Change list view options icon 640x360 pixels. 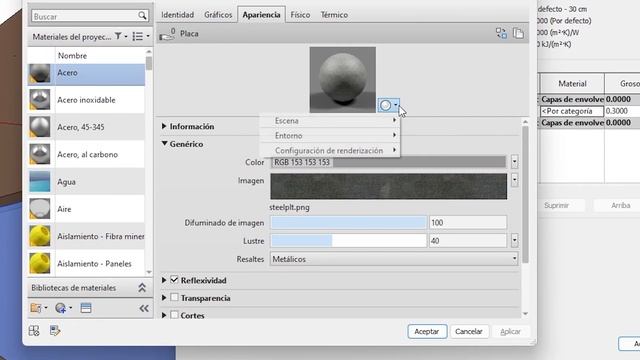138,36
